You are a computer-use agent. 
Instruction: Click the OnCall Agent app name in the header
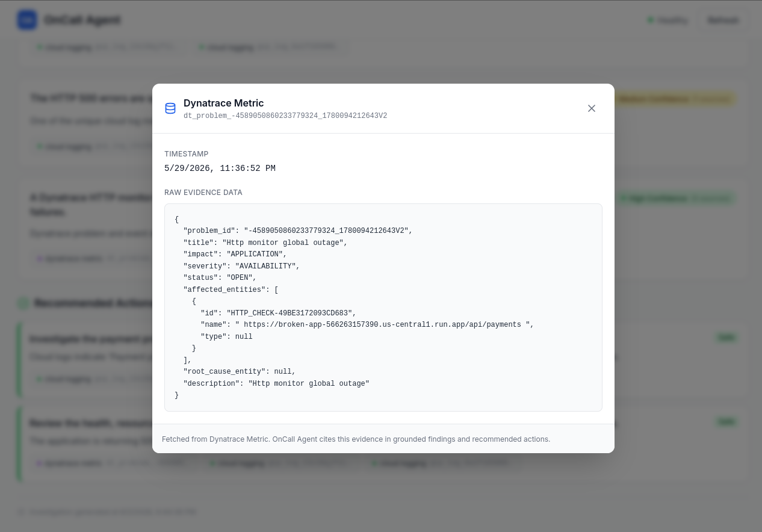(x=82, y=20)
